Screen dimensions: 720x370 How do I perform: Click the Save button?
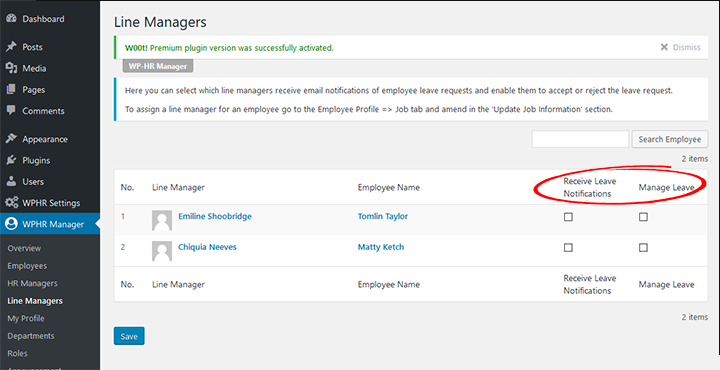coord(129,336)
